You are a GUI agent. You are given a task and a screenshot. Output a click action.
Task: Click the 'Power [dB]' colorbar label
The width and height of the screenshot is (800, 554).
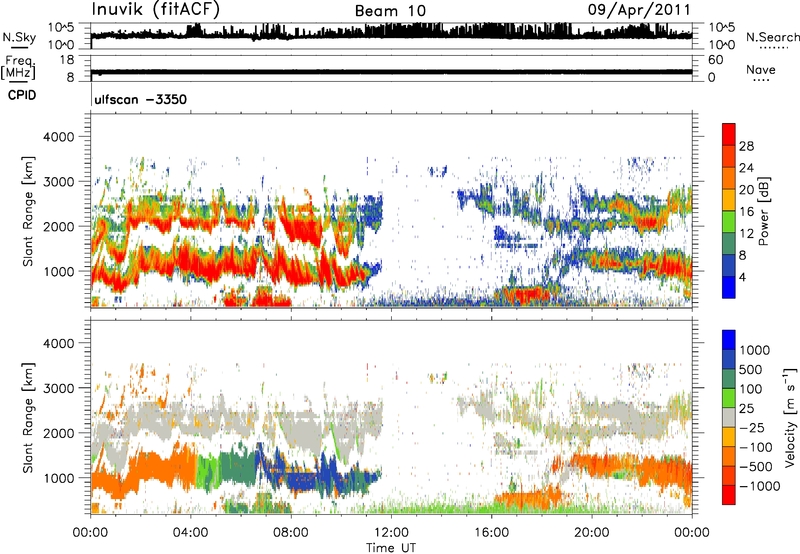(x=764, y=211)
